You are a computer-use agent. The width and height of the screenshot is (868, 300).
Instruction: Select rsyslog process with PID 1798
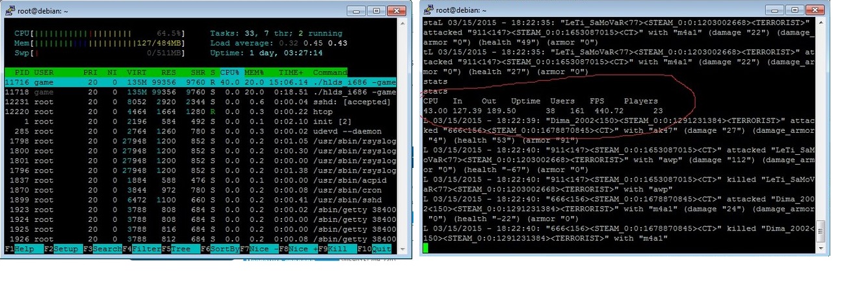pyautogui.click(x=200, y=141)
